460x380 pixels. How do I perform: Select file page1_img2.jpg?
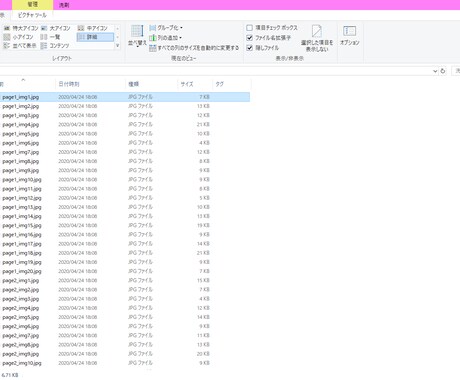pos(125,106)
